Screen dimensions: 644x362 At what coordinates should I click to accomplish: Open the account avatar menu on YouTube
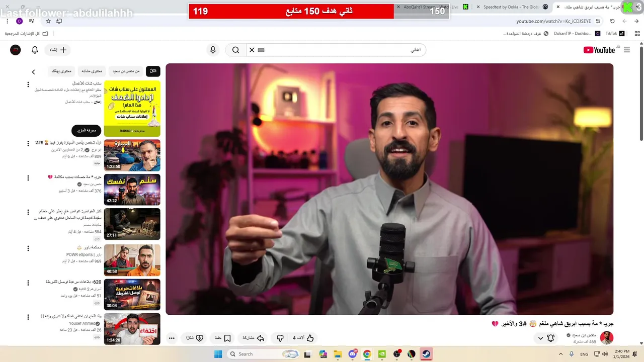[16, 50]
